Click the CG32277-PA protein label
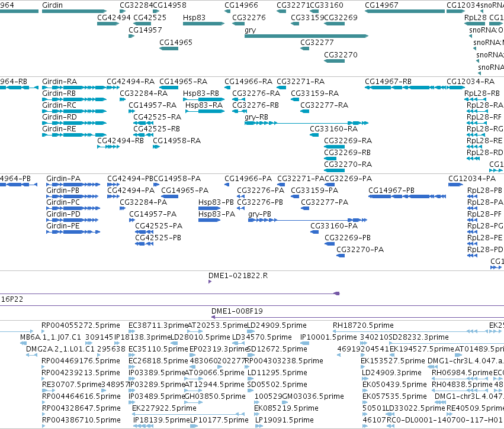This screenshot has height=429, width=504. (325, 202)
